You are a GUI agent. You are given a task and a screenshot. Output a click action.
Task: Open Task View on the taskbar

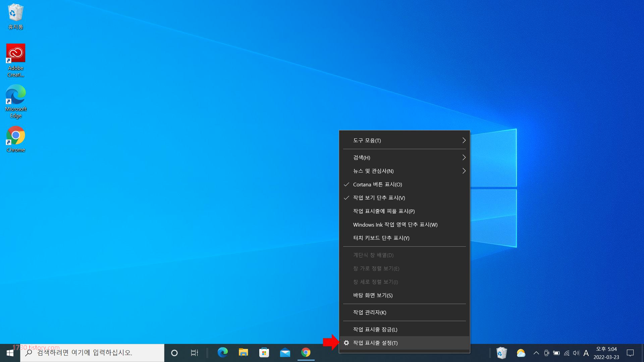click(194, 353)
